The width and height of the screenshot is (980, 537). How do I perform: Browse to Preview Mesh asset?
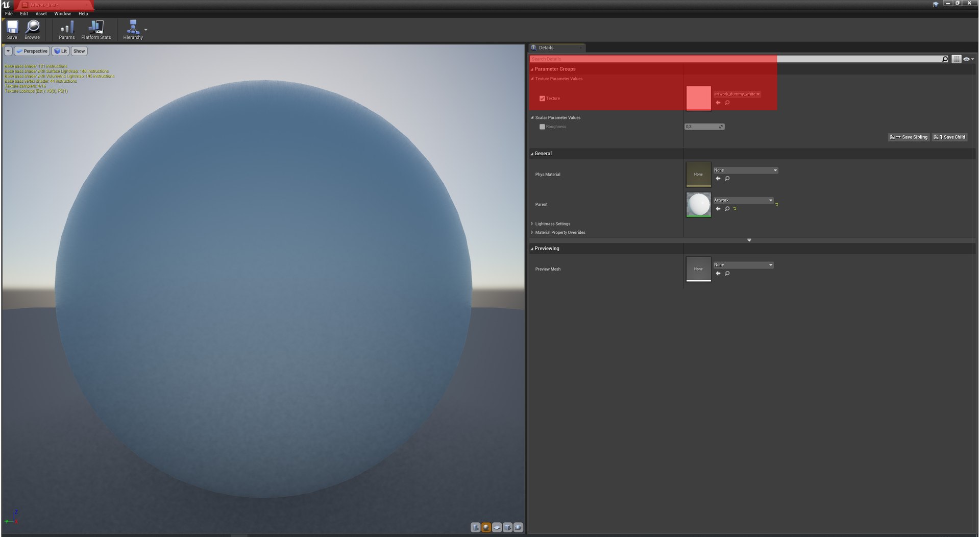(x=727, y=274)
